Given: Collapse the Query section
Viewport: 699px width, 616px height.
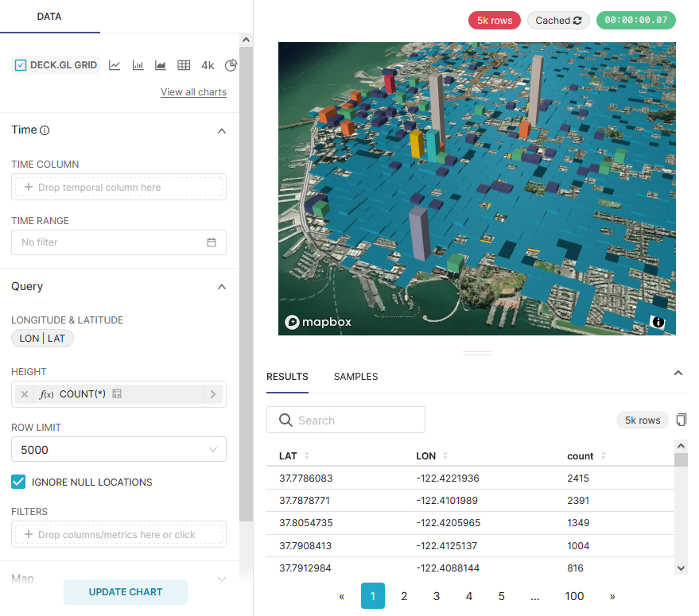Looking at the screenshot, I should click(222, 287).
